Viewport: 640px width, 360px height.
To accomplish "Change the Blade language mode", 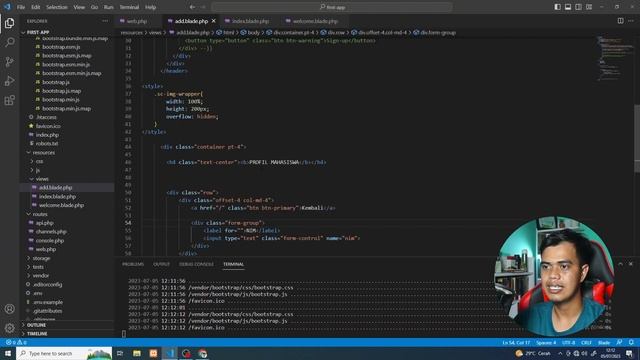I will pos(604,342).
